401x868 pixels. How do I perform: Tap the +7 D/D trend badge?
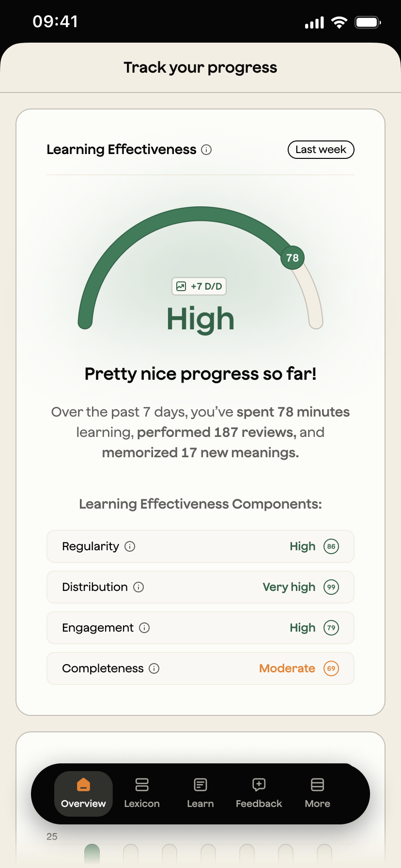click(x=199, y=286)
